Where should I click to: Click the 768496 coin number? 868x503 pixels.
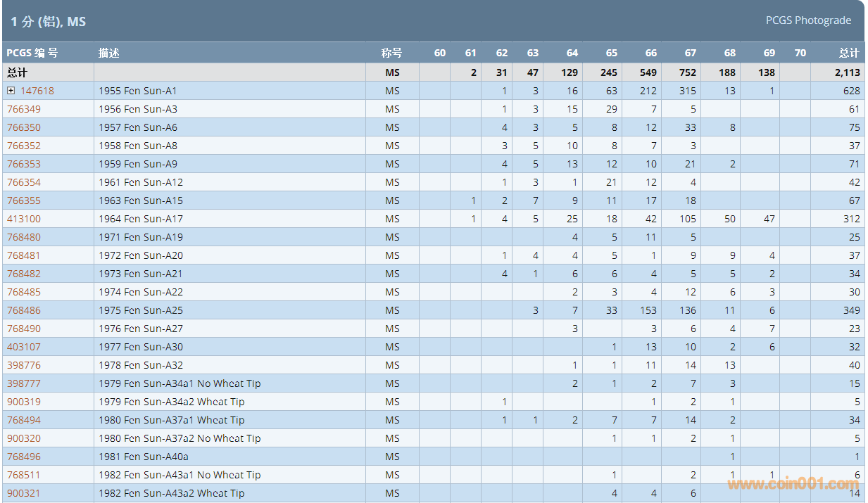(x=24, y=457)
